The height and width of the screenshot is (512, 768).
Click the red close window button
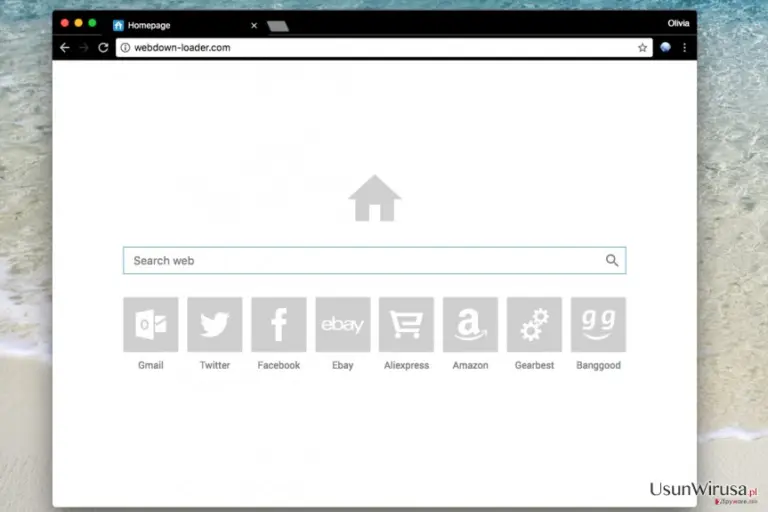[x=65, y=23]
